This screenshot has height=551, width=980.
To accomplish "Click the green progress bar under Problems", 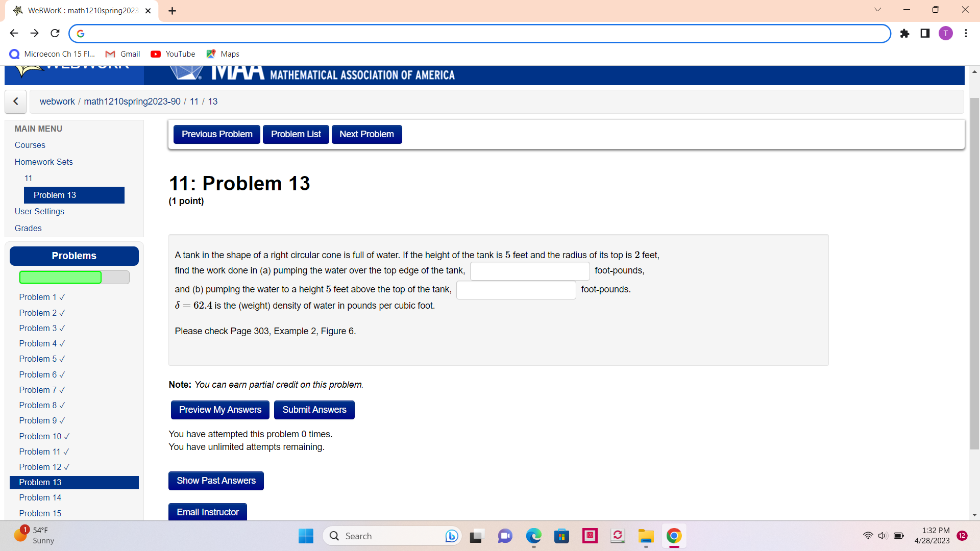I will click(60, 277).
